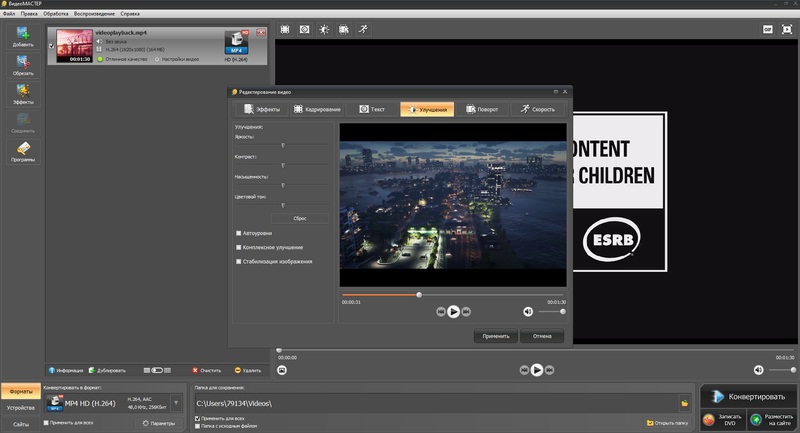Click the rotate video icon above main preview
This screenshot has width=800, height=433.
[x=344, y=30]
